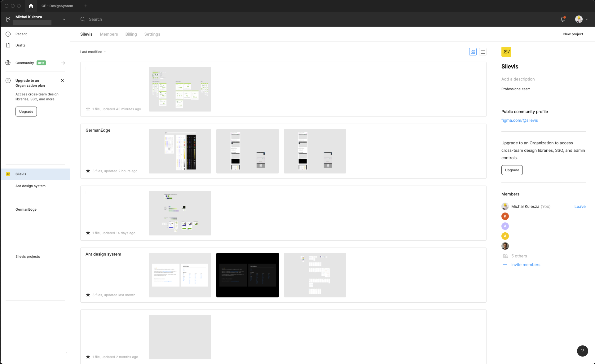This screenshot has width=595, height=364.
Task: Expand the Last modified sort dropdown
Action: point(93,52)
